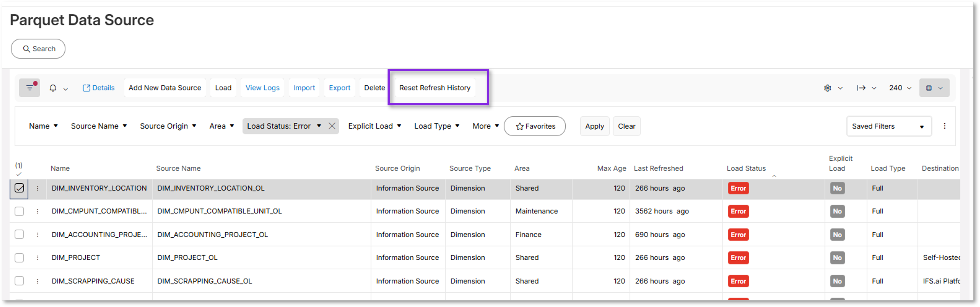Click the Favorites star button

click(535, 126)
